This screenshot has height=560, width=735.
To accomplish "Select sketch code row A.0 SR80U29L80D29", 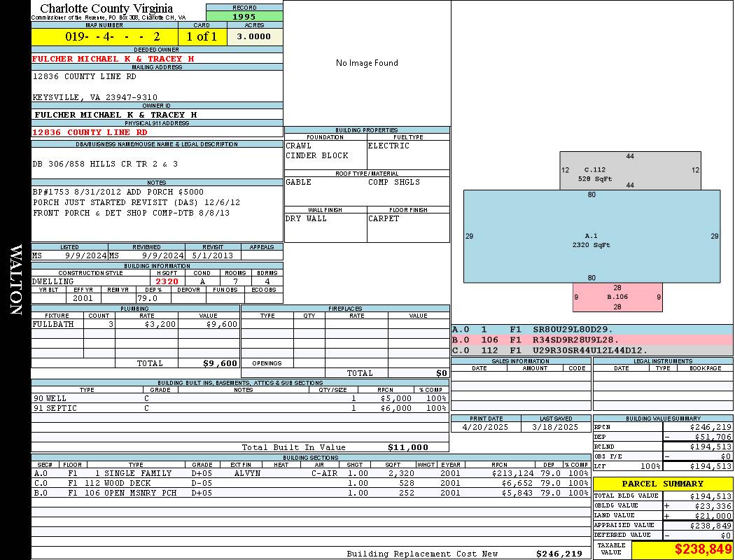I will (x=592, y=330).
